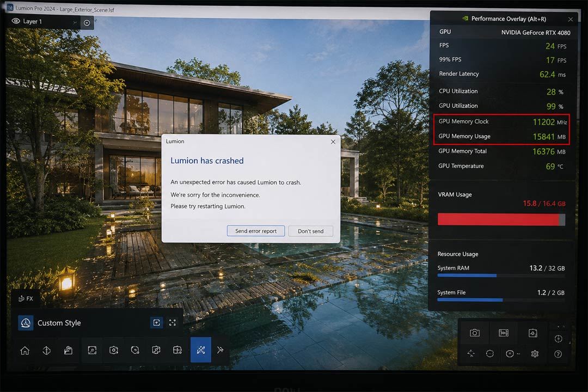Click the GPU Utilization 99 % value

tap(555, 107)
